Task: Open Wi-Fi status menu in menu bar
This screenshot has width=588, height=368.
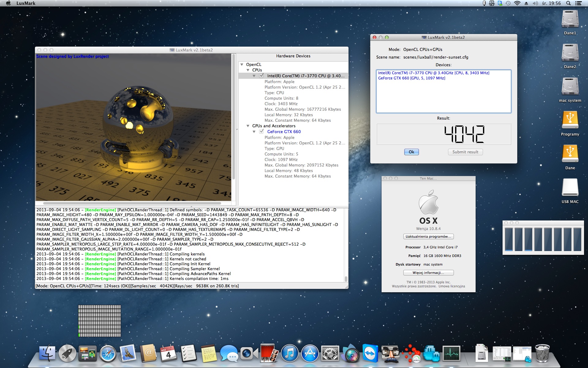Action: (517, 3)
